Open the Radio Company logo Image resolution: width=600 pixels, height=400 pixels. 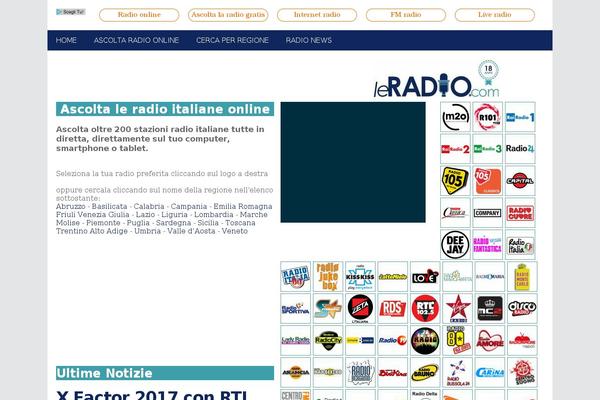(x=488, y=213)
